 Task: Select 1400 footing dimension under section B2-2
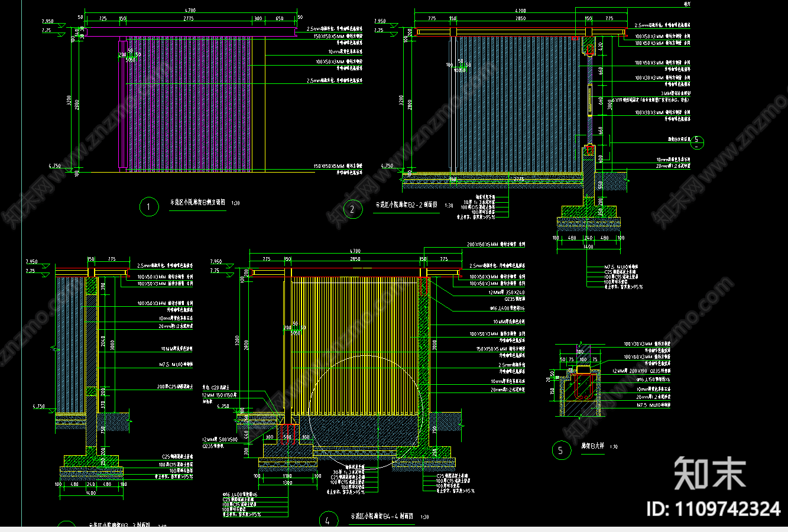[588, 246]
